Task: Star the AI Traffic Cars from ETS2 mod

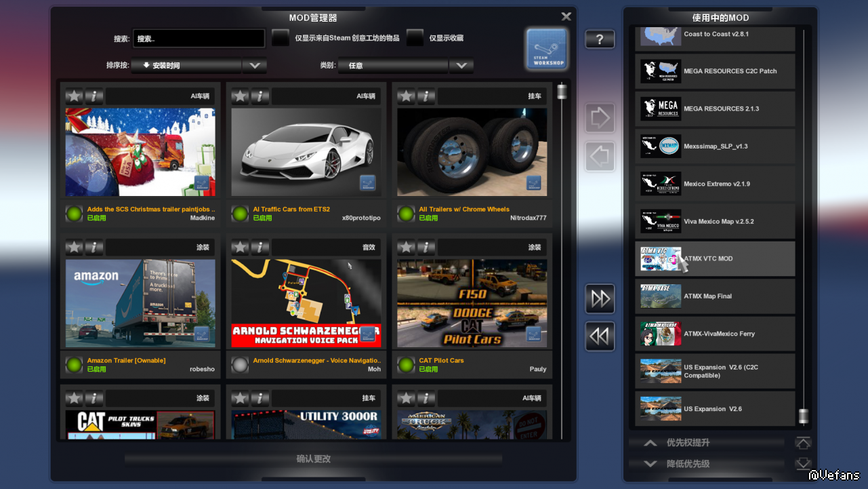Action: coord(241,96)
